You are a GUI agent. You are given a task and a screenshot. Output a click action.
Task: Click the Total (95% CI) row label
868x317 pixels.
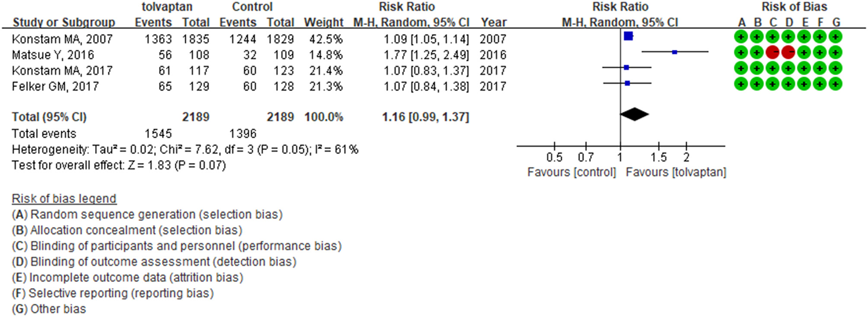[49, 117]
